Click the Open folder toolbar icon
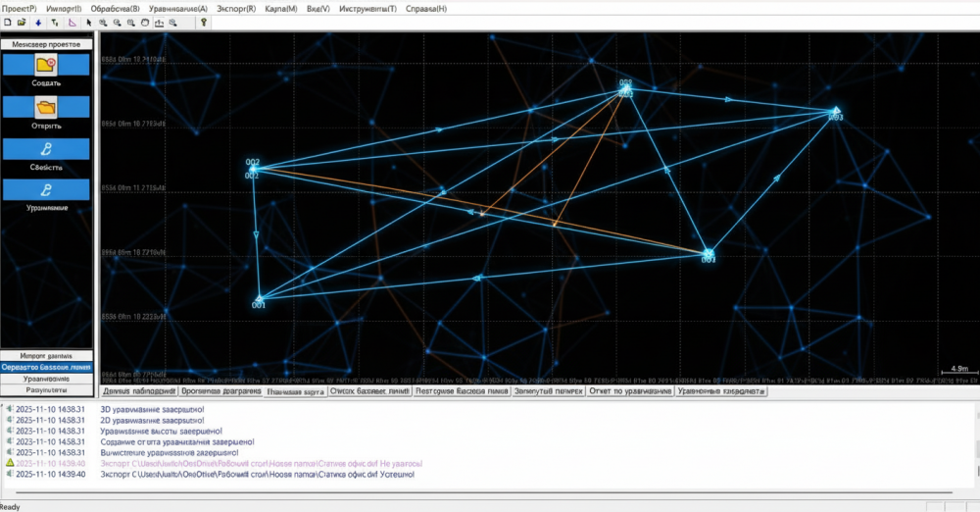980x512 pixels. (x=22, y=23)
